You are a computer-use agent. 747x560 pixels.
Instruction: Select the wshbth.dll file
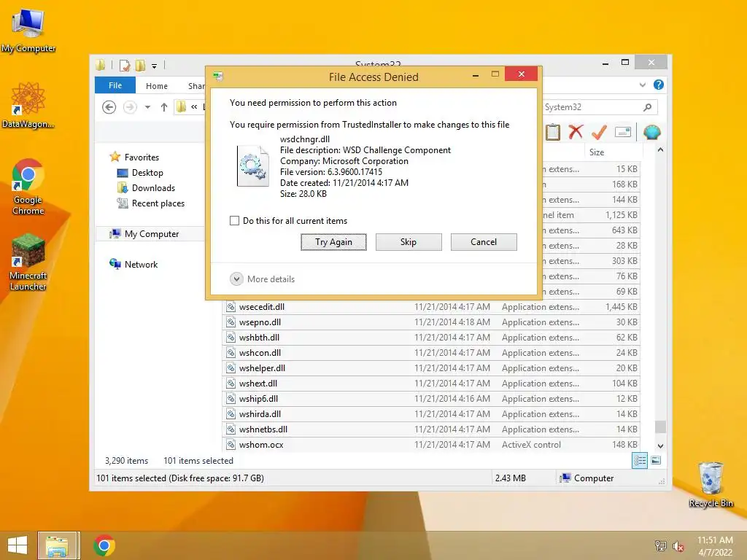pos(431,337)
